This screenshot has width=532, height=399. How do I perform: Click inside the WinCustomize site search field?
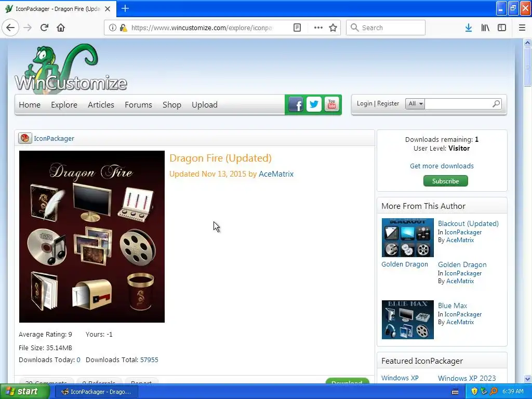[458, 103]
